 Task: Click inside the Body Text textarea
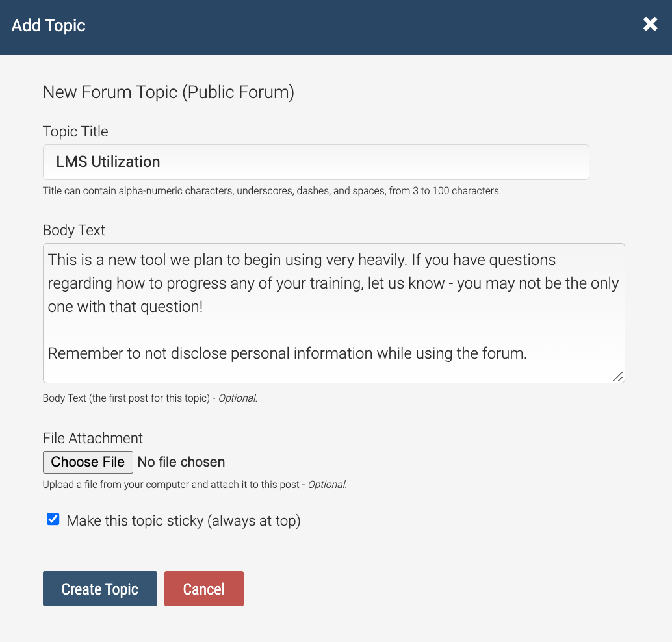point(334,313)
